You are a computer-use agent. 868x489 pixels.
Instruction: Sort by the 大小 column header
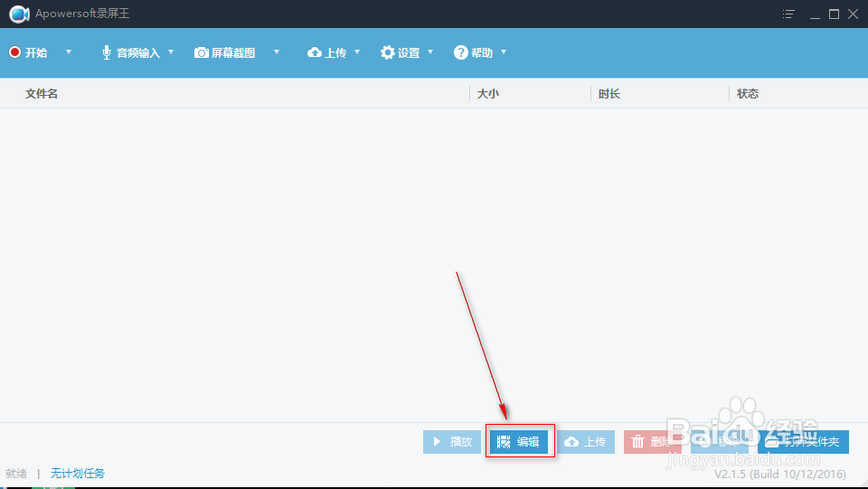pos(487,93)
